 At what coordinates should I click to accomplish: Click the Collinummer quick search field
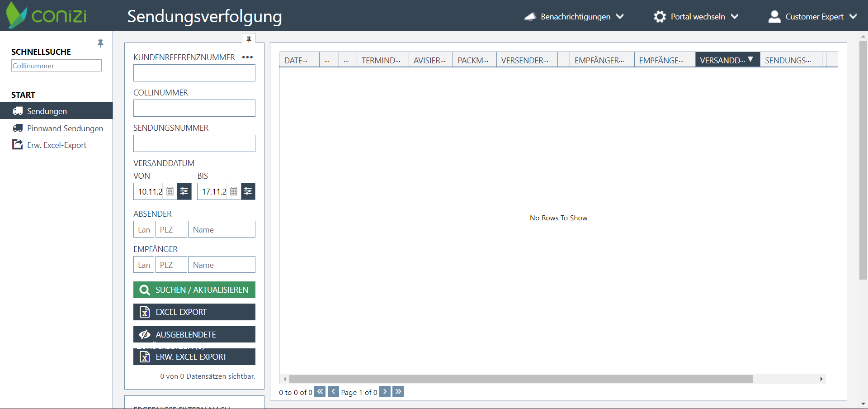point(57,66)
